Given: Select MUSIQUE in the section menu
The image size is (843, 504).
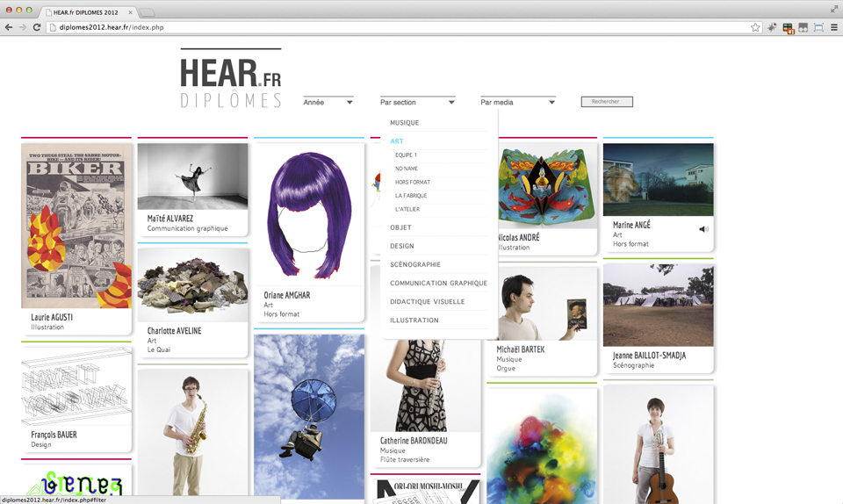Looking at the screenshot, I should click(404, 123).
